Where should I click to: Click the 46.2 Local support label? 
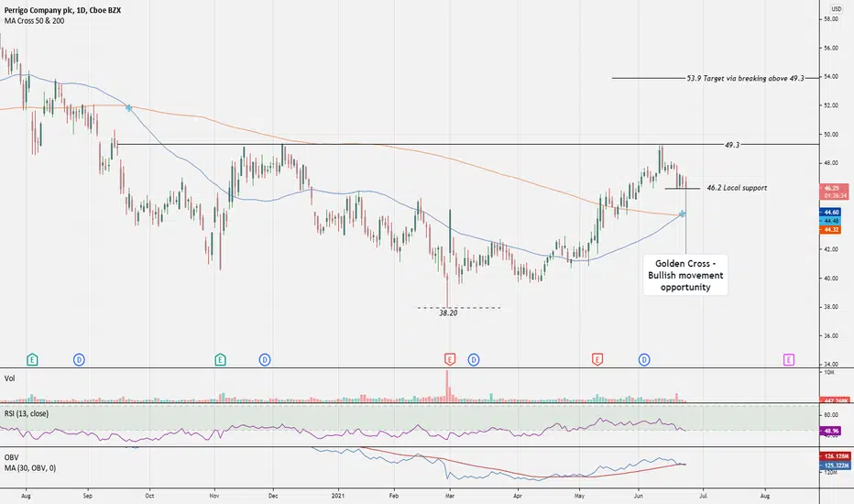click(737, 188)
